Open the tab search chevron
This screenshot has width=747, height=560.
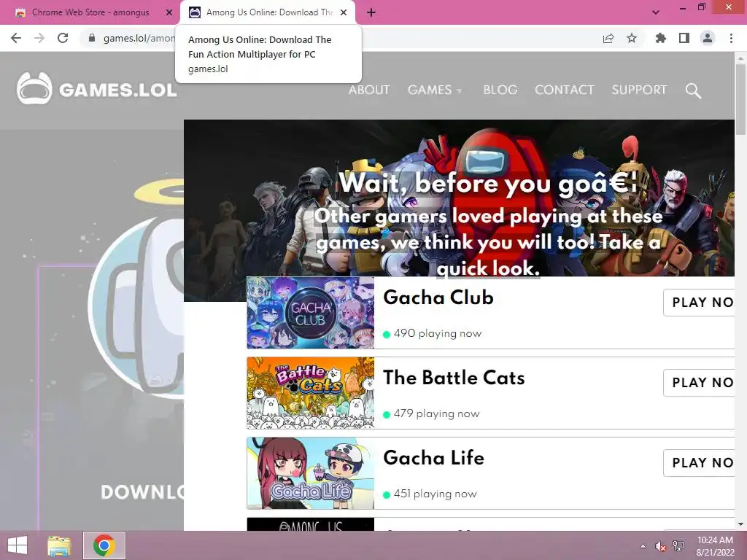[656, 12]
